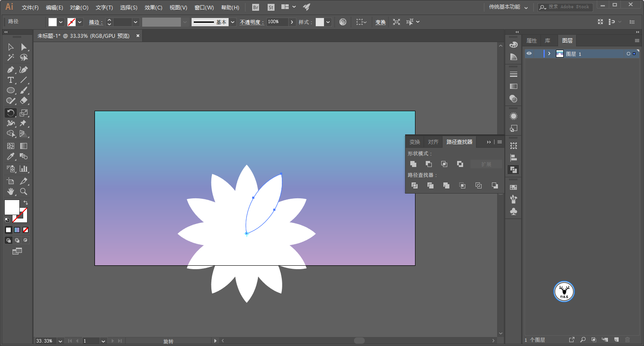
Task: Click 不透明度 label link
Action: (252, 22)
